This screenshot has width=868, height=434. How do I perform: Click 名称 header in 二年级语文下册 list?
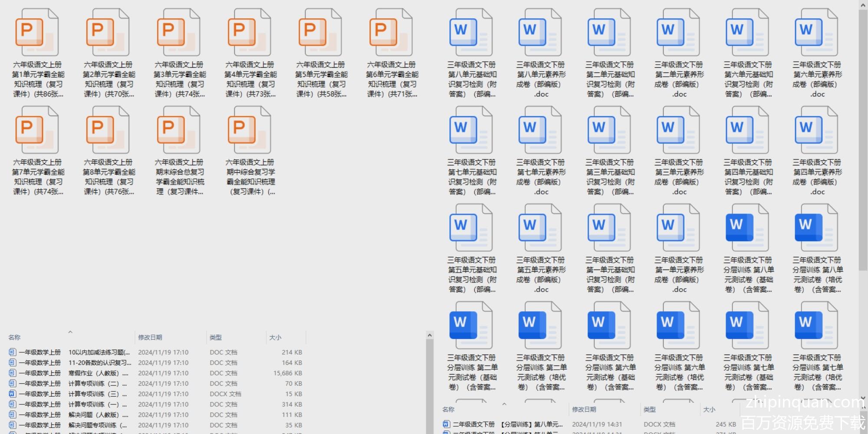click(x=448, y=409)
